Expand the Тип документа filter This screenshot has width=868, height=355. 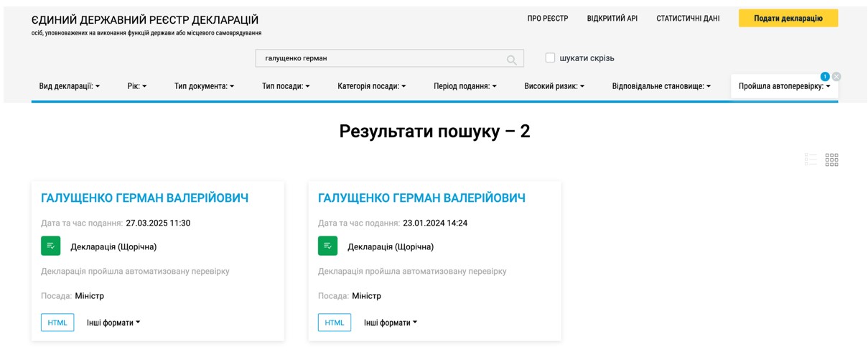point(204,86)
